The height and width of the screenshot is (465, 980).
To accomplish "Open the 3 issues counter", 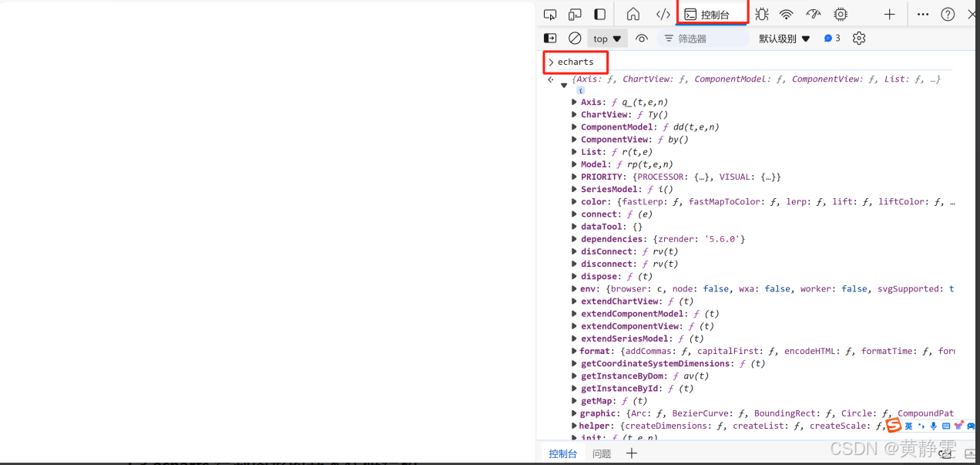I will 832,38.
